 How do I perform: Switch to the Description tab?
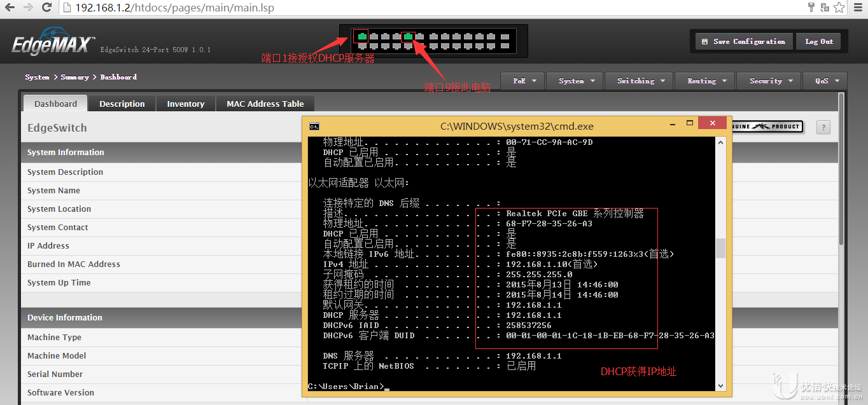point(122,104)
